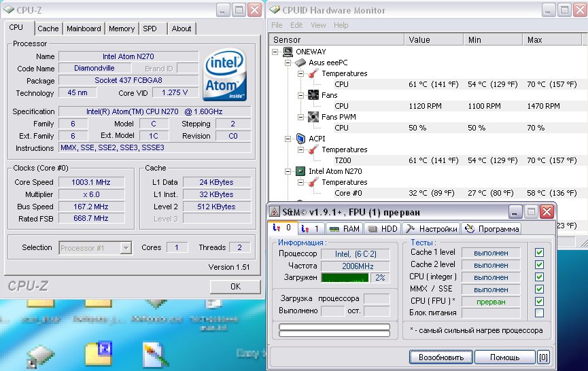Screen dimensions: 588x371
Task: Click the ACPI monitor icon
Action: click(300, 139)
